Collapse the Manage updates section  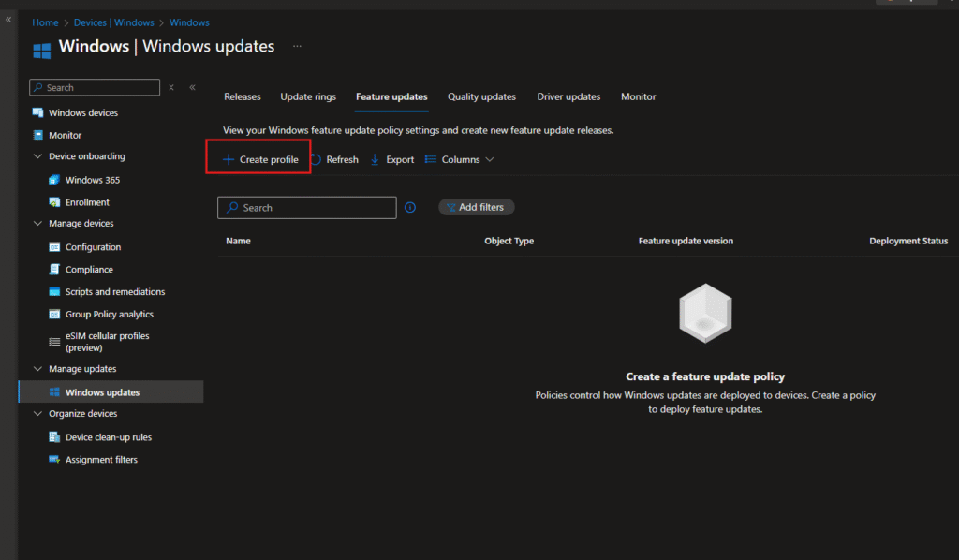pos(38,369)
